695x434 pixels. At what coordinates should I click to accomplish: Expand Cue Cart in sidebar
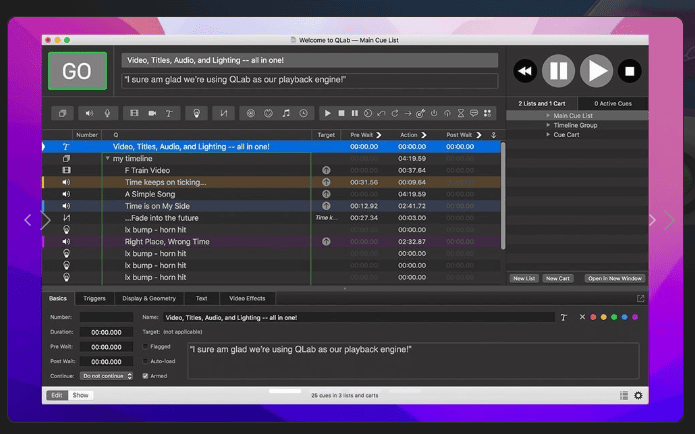(x=548, y=134)
